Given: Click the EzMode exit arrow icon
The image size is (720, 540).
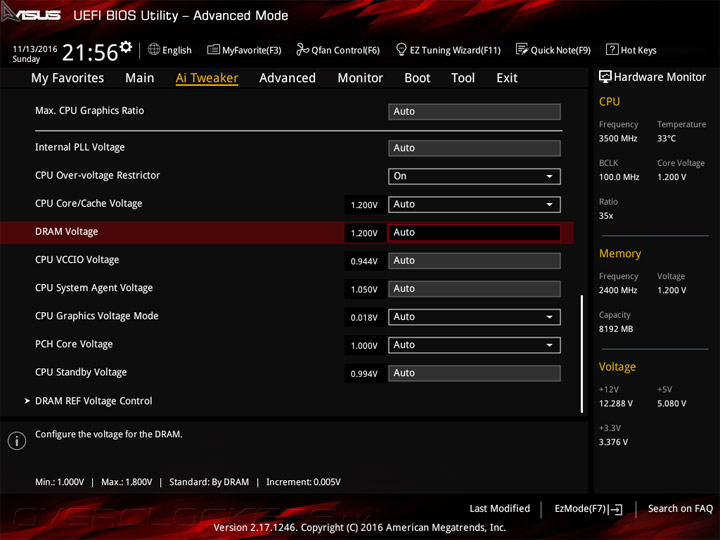Looking at the screenshot, I should click(x=616, y=509).
